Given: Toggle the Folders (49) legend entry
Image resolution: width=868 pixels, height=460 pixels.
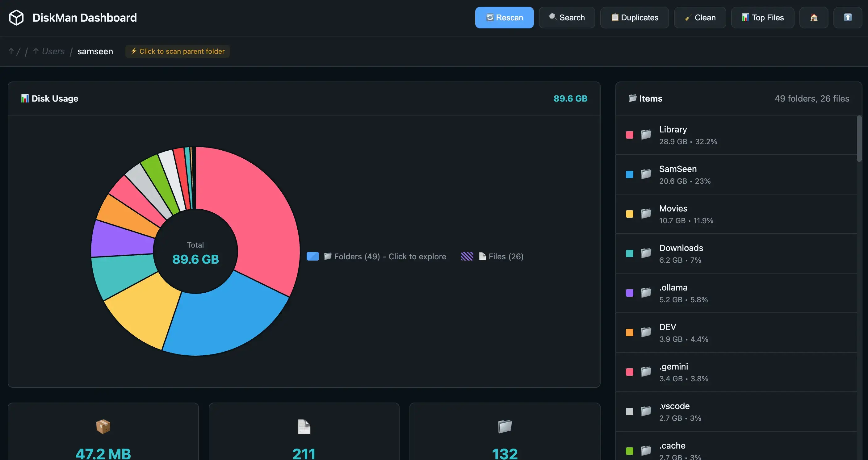Looking at the screenshot, I should 377,256.
